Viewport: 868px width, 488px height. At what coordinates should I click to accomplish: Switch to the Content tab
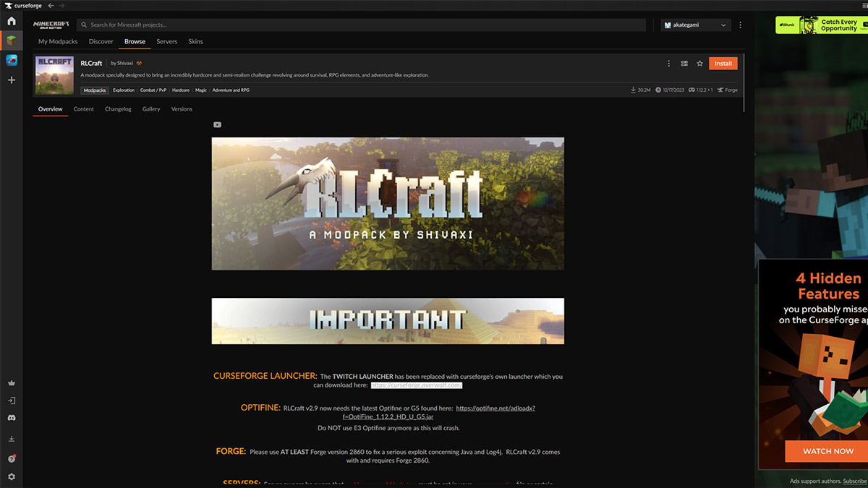tap(84, 109)
